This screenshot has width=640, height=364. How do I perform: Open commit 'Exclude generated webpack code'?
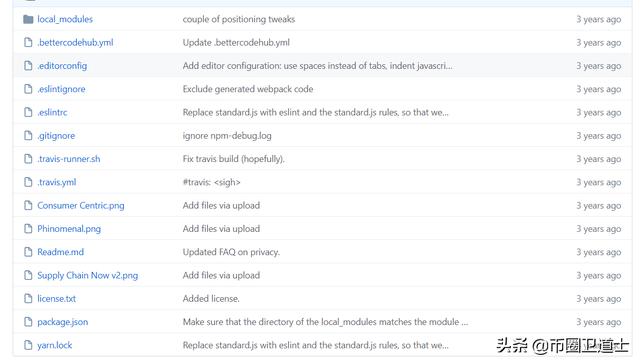248,89
